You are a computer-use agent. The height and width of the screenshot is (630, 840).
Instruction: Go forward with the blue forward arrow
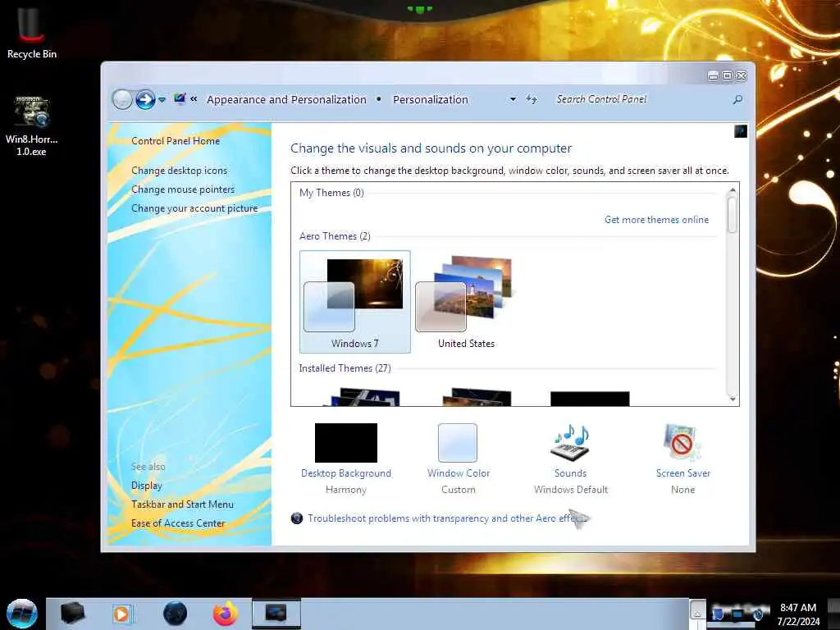point(145,99)
